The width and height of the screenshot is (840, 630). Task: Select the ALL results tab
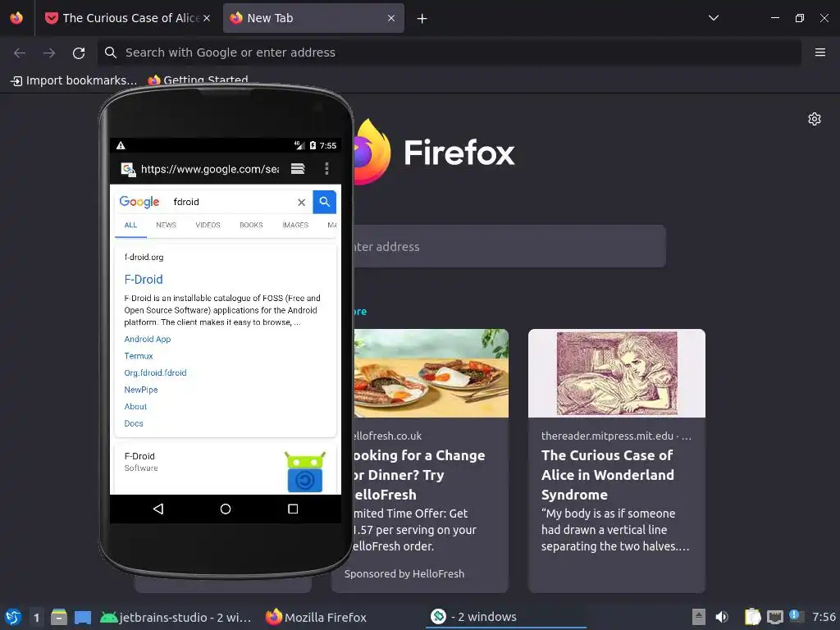coord(130,225)
